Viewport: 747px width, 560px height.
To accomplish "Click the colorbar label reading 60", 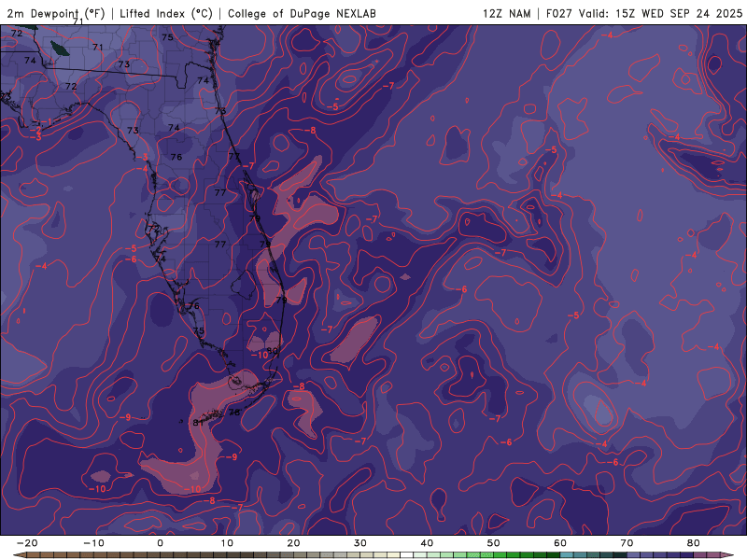I will click(560, 543).
